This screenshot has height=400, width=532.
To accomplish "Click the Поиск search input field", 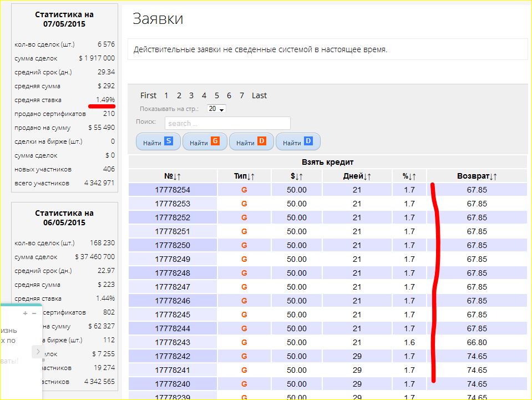I will pyautogui.click(x=227, y=123).
